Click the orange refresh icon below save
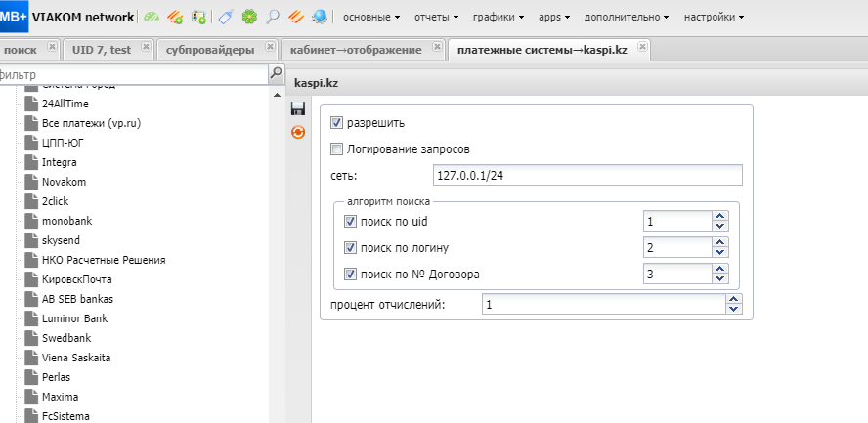 coord(298,133)
